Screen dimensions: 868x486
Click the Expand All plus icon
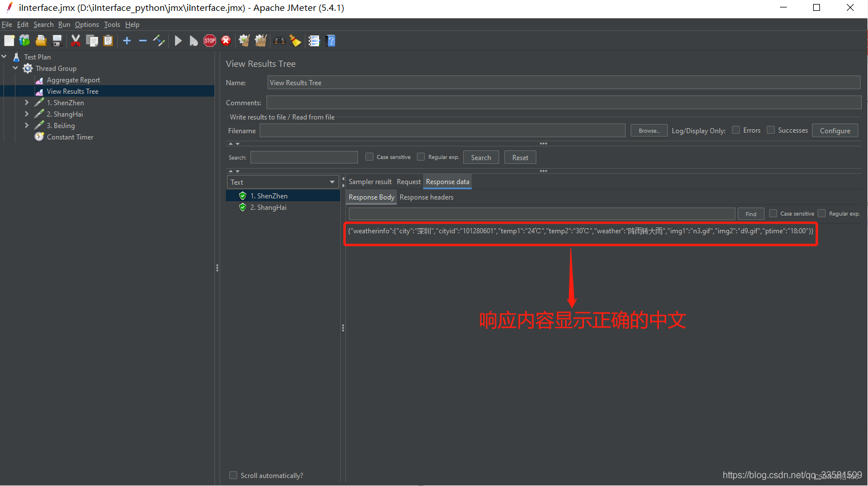point(127,41)
